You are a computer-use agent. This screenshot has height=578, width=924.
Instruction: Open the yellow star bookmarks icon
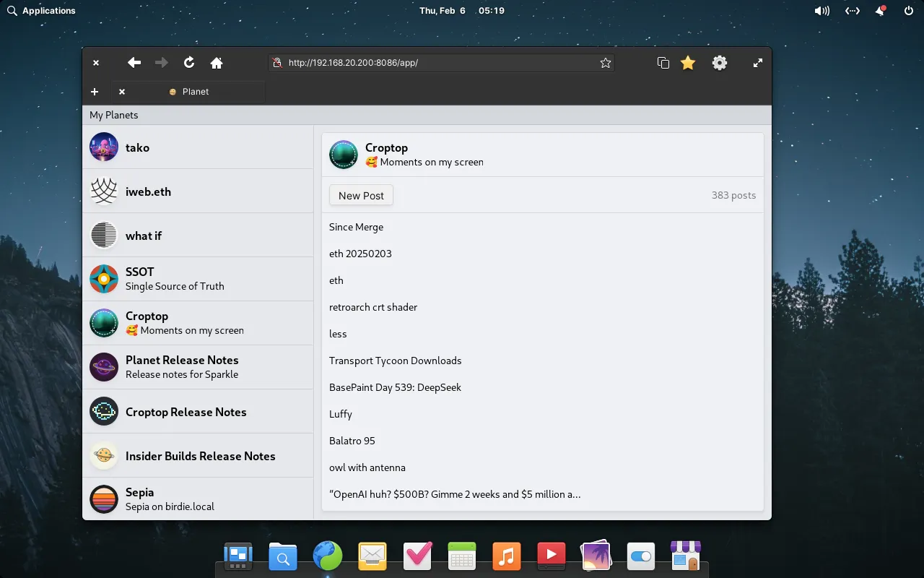688,63
